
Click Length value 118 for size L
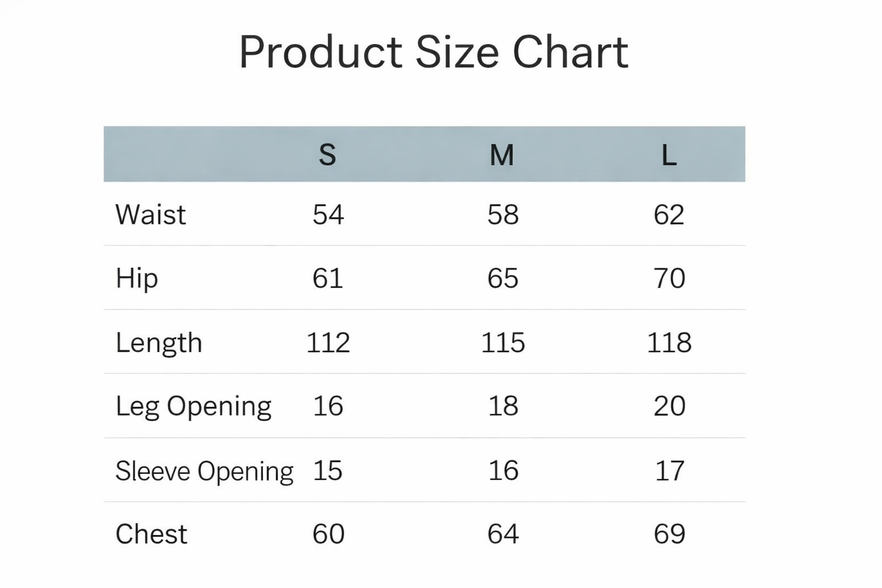tap(669, 343)
